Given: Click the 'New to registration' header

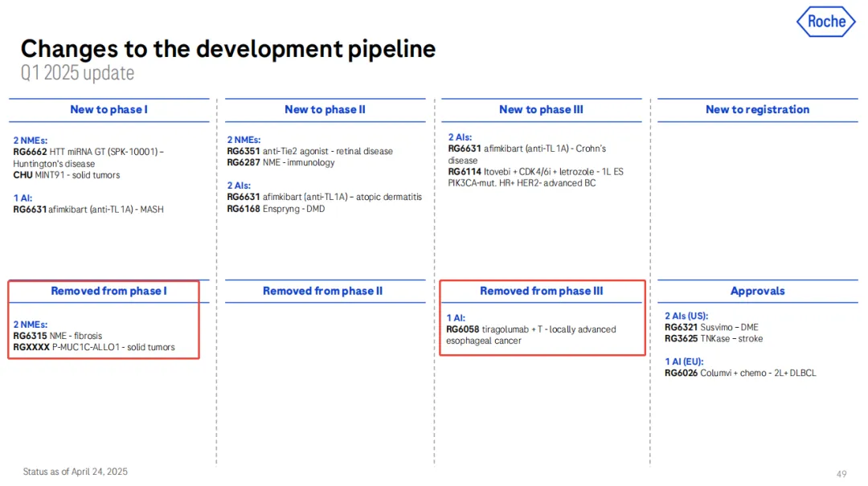Looking at the screenshot, I should tap(757, 109).
